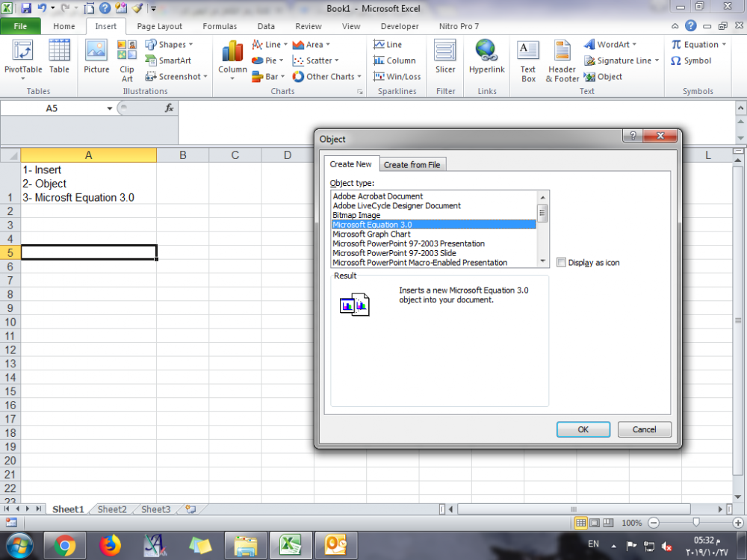This screenshot has height=560, width=747.
Task: Insert a Slicer filter
Action: pos(445,57)
